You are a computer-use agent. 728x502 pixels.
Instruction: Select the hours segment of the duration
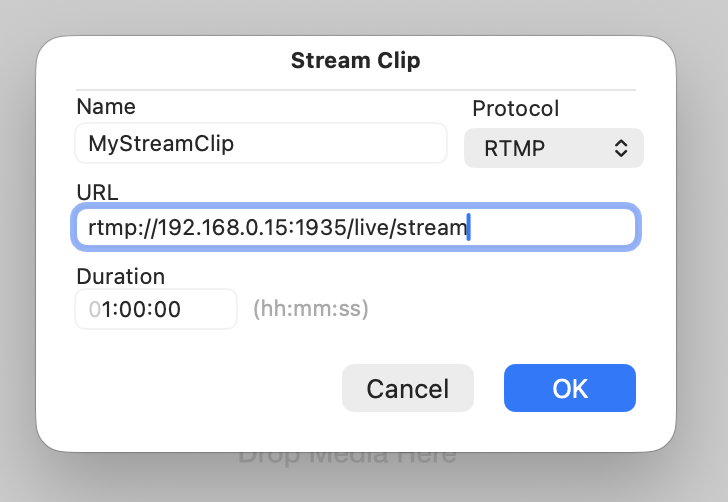point(103,309)
